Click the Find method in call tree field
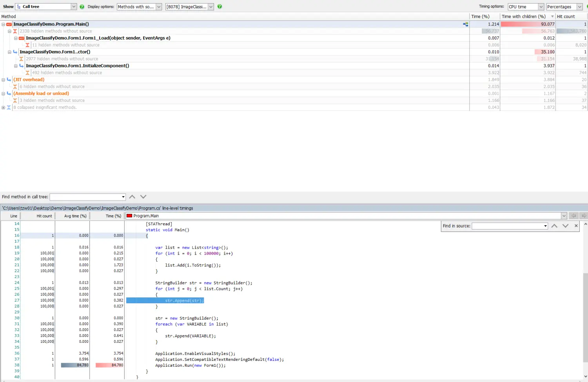588x382 pixels. (x=85, y=197)
